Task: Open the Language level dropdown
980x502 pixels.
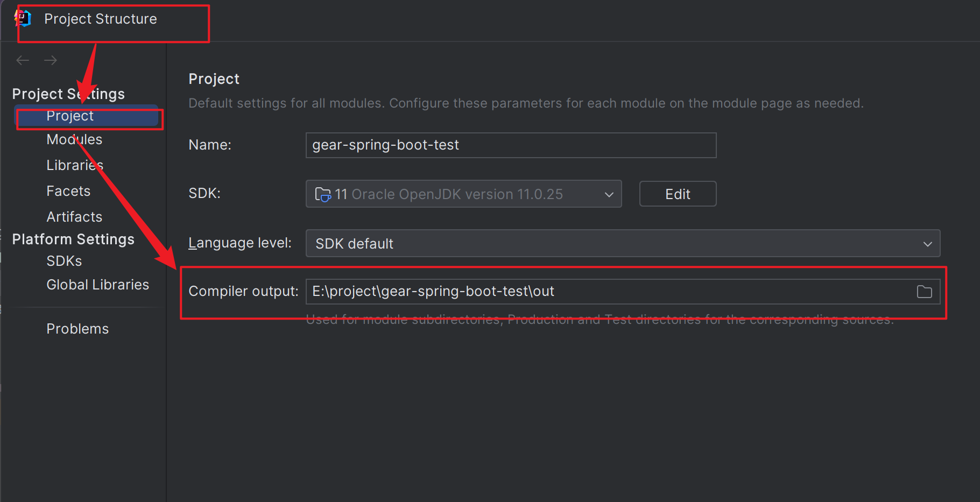Action: point(623,243)
